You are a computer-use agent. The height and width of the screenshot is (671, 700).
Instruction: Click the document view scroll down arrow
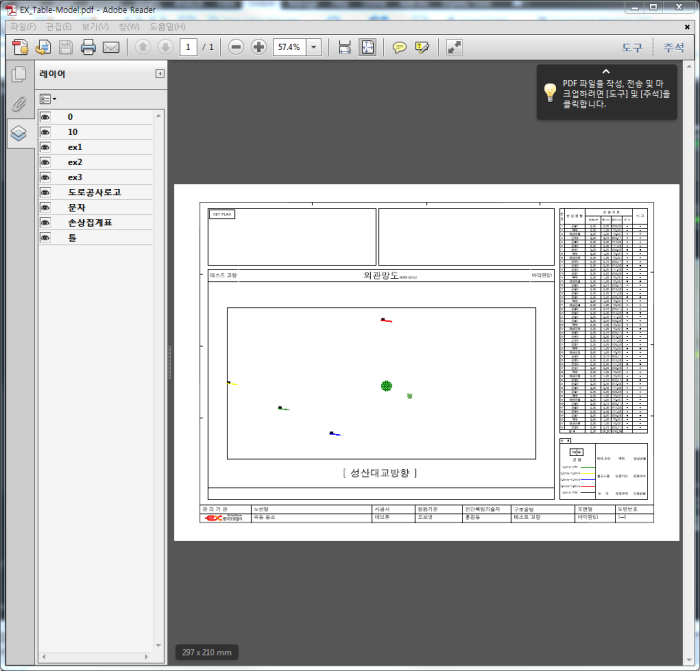(x=689, y=661)
